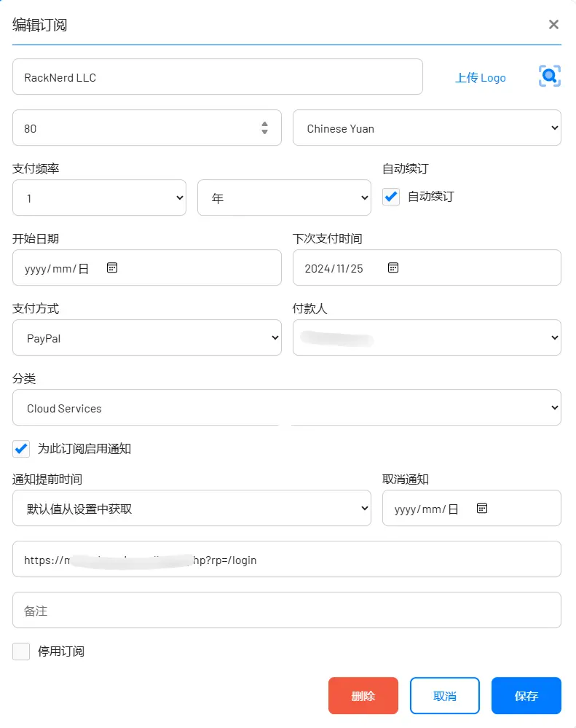Click the logo web search icon
The width and height of the screenshot is (576, 728).
click(549, 76)
